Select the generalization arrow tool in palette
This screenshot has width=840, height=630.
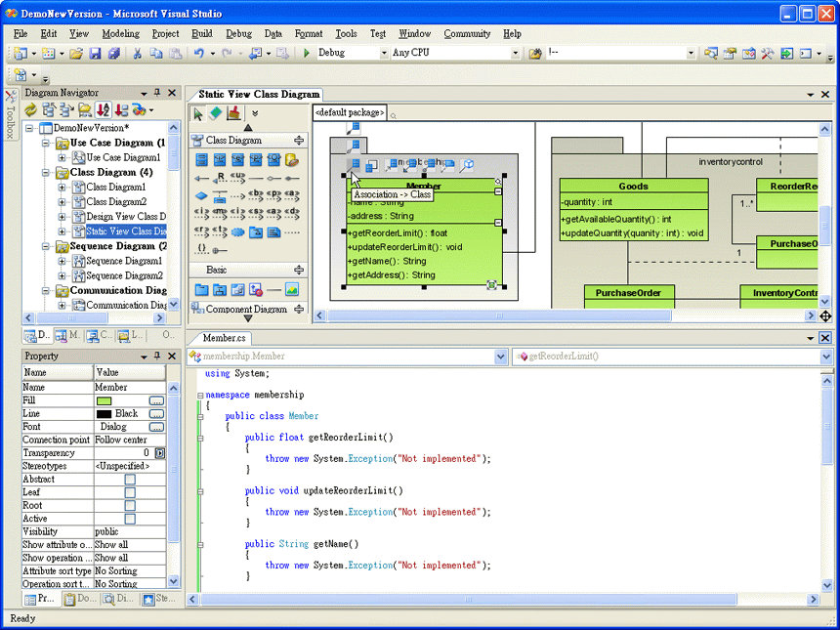click(x=201, y=178)
